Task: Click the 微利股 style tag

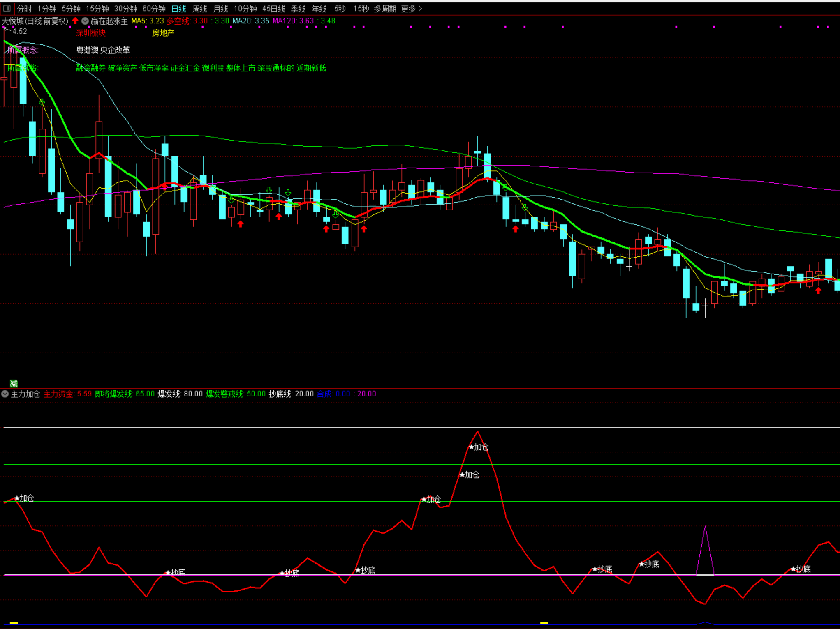Action: click(213, 68)
